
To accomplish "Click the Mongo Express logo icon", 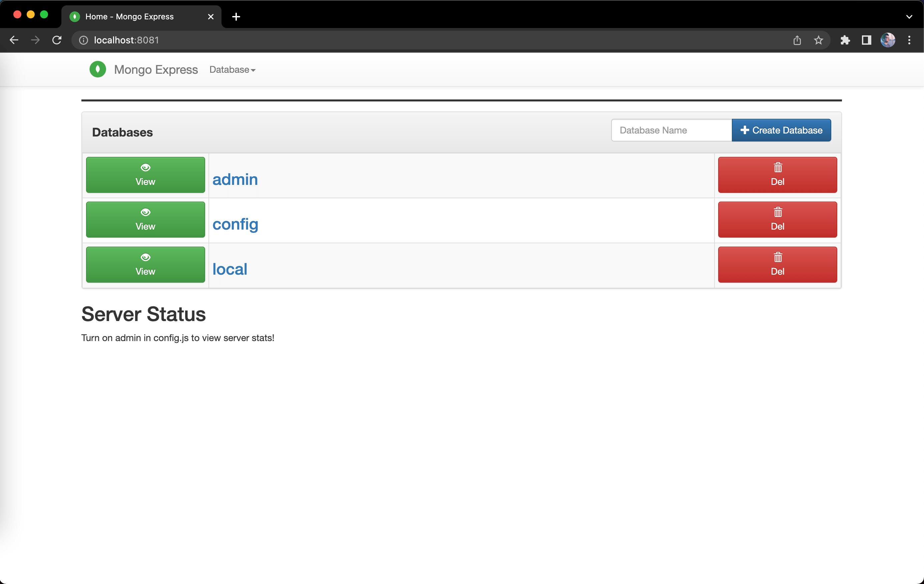I will click(x=97, y=69).
